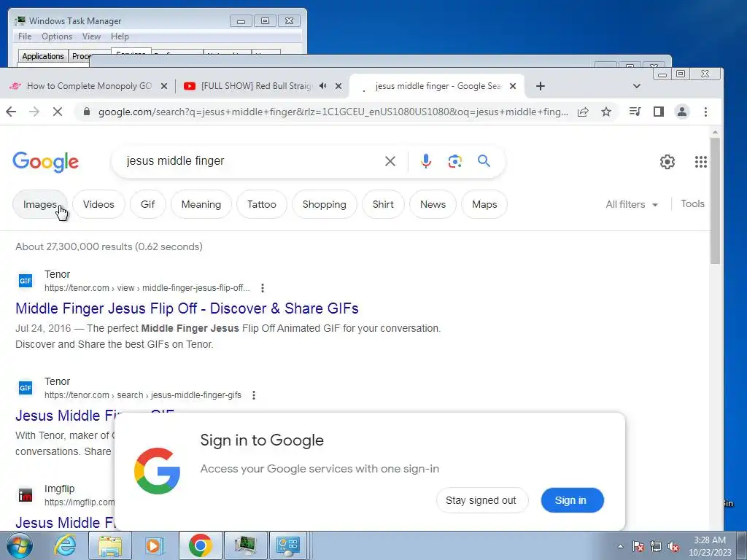Open the Chrome three-dot menu
The width and height of the screenshot is (747, 560).
pyautogui.click(x=705, y=112)
